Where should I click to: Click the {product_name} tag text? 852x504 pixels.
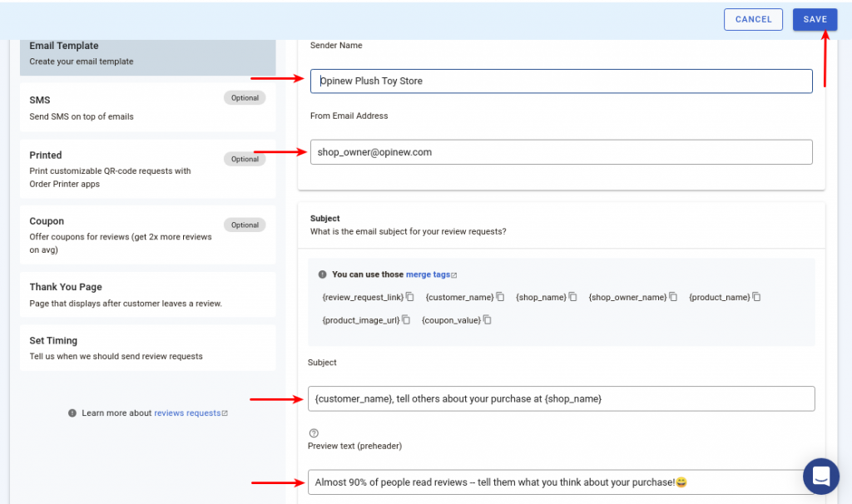tap(720, 297)
